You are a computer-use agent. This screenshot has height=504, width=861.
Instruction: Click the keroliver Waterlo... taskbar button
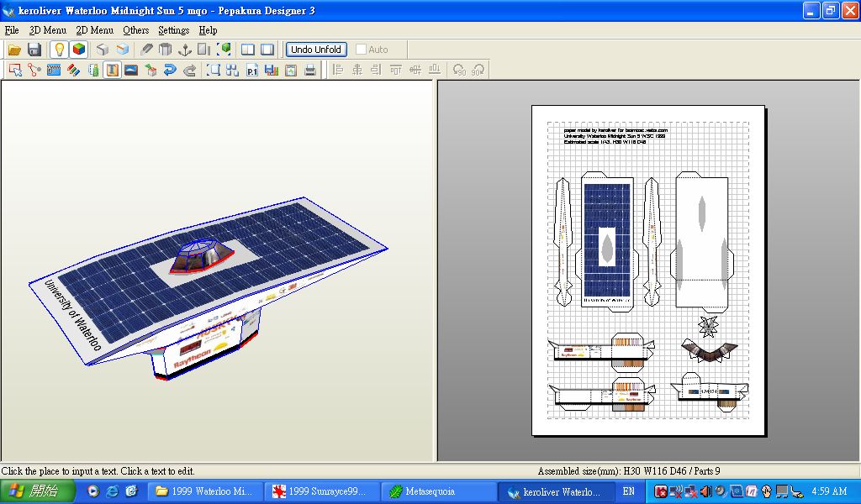pyautogui.click(x=555, y=492)
